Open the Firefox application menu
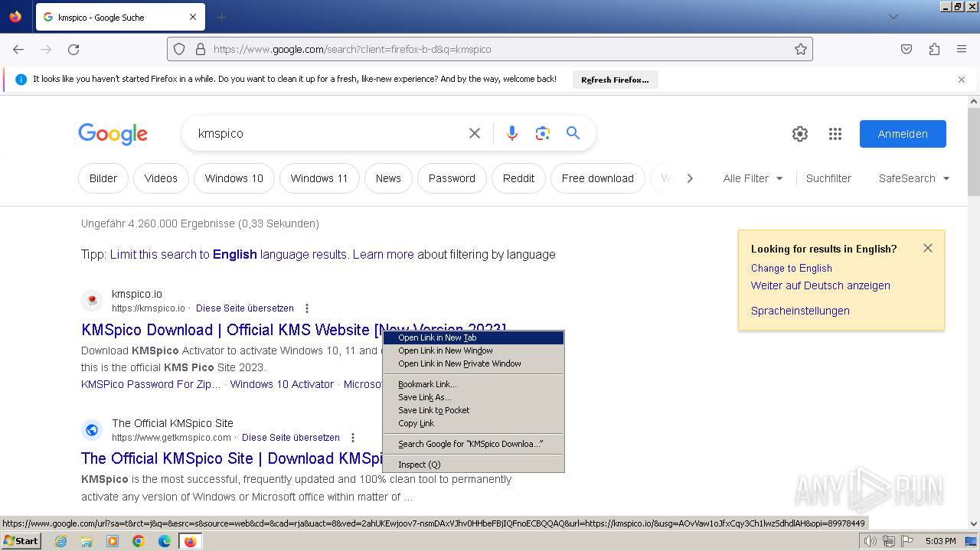 point(962,49)
